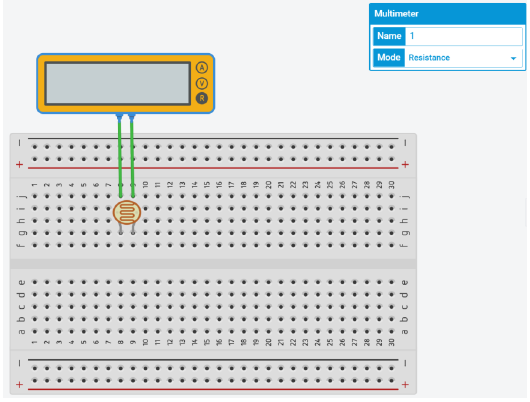Image resolution: width=530 pixels, height=402 pixels.
Task: Click the multimeter display screen
Action: [x=117, y=84]
